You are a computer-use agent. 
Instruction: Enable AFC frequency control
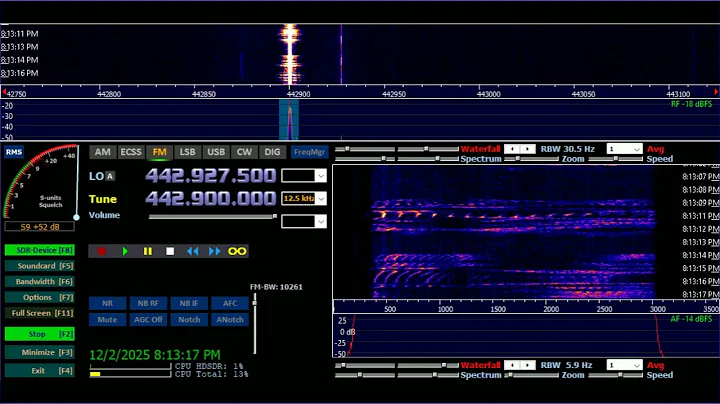230,303
